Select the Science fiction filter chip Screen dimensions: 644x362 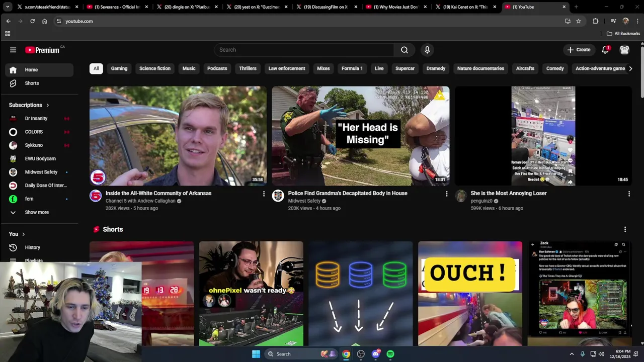(155, 68)
